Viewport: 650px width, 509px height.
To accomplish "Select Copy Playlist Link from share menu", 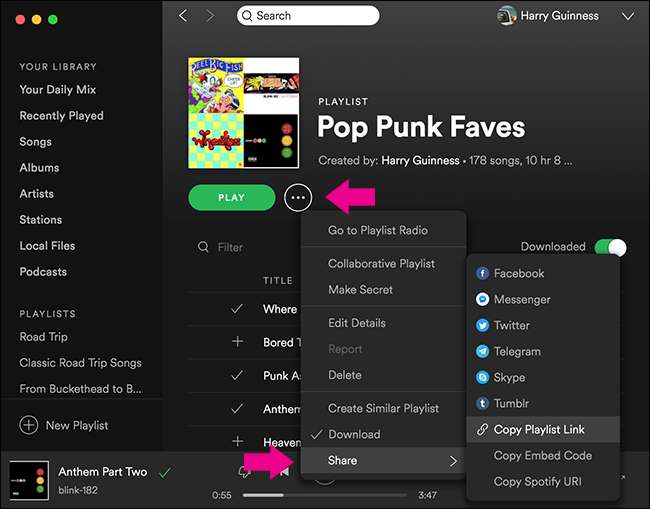I will (x=539, y=429).
